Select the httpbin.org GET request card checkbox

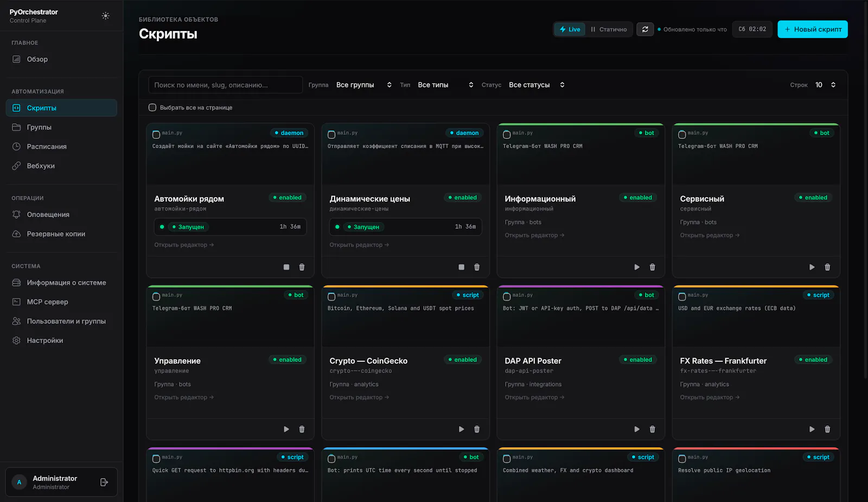coord(156,459)
